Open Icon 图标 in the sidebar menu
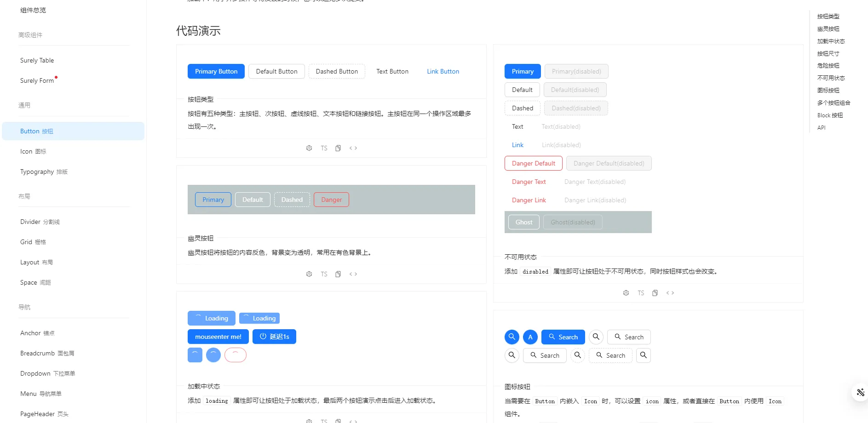Image resolution: width=868 pixels, height=423 pixels. pos(33,151)
